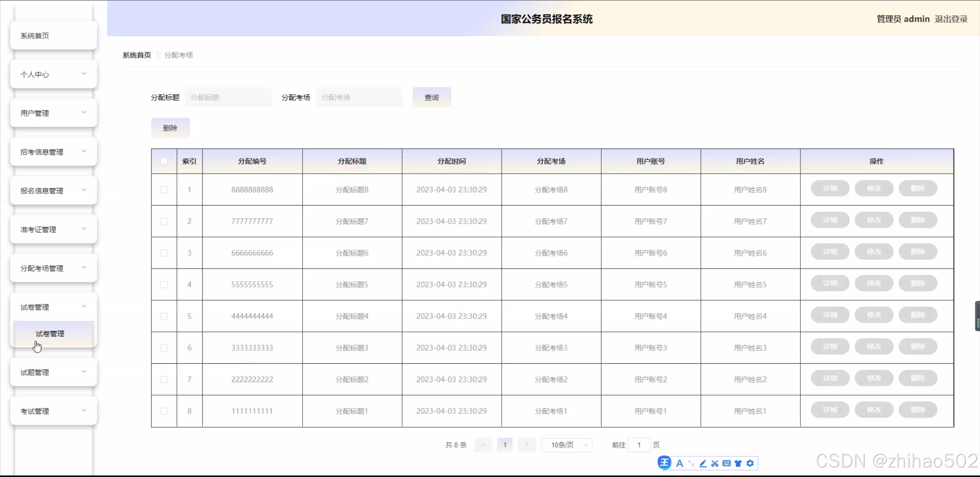Click the 分配标题 search input field
Image resolution: width=980 pixels, height=477 pixels.
click(228, 97)
